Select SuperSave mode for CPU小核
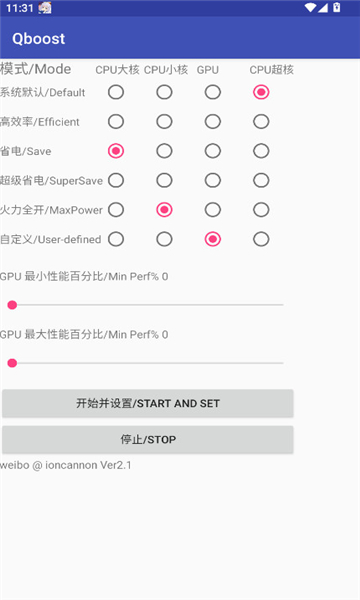 [x=164, y=180]
